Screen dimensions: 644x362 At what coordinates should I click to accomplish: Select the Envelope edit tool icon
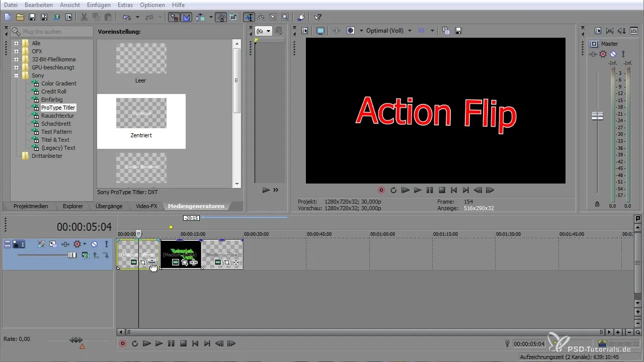(x=261, y=17)
